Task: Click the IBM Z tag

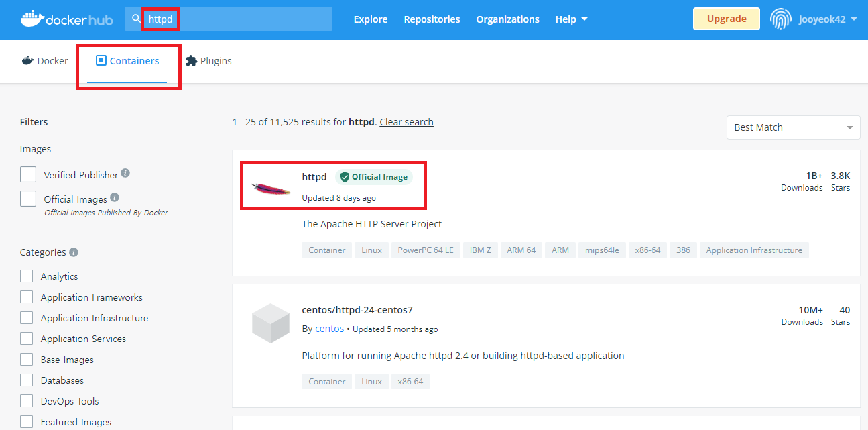Action: 481,250
